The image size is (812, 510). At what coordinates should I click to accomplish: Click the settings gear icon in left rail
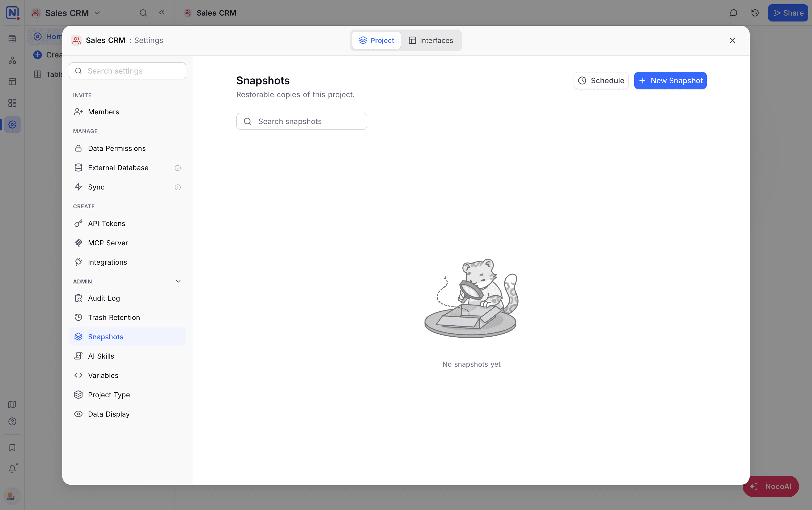(x=12, y=124)
